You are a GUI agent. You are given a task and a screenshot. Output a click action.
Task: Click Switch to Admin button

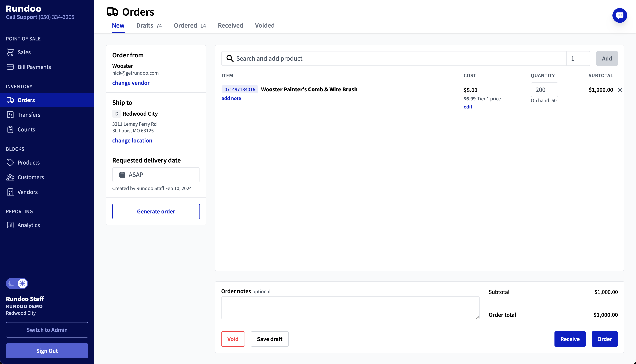tap(47, 330)
